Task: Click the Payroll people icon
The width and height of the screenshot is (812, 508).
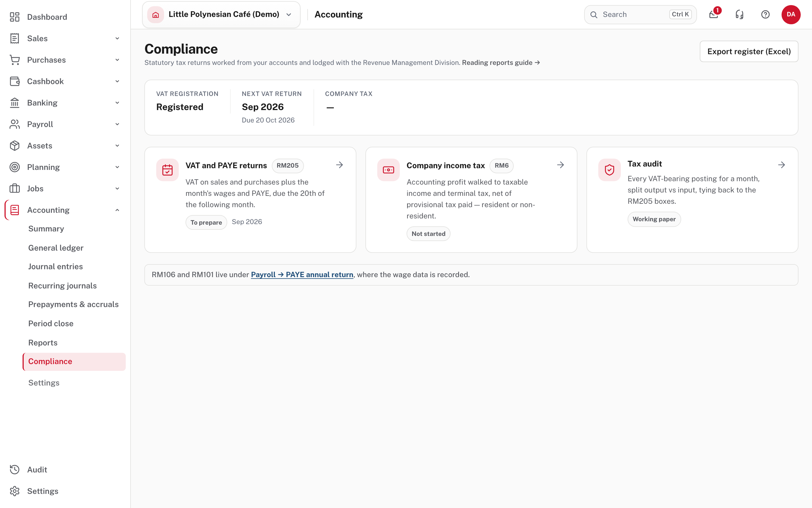Action: [x=14, y=124]
